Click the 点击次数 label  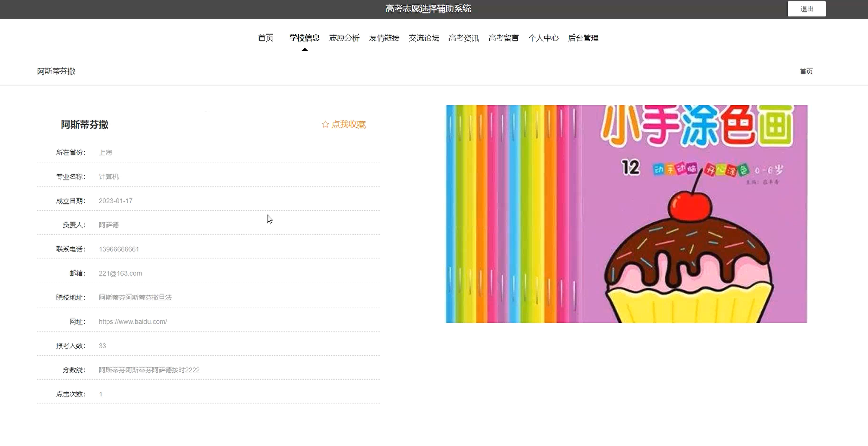[x=70, y=394]
